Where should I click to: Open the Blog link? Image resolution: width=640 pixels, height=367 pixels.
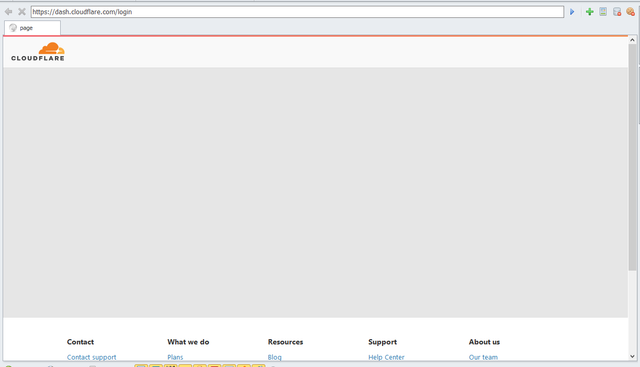coord(275,357)
